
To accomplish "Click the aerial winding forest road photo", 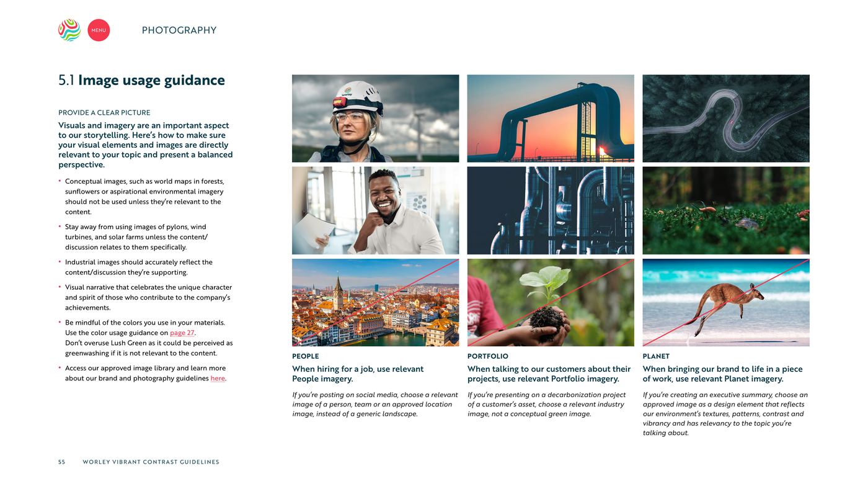I will (726, 119).
